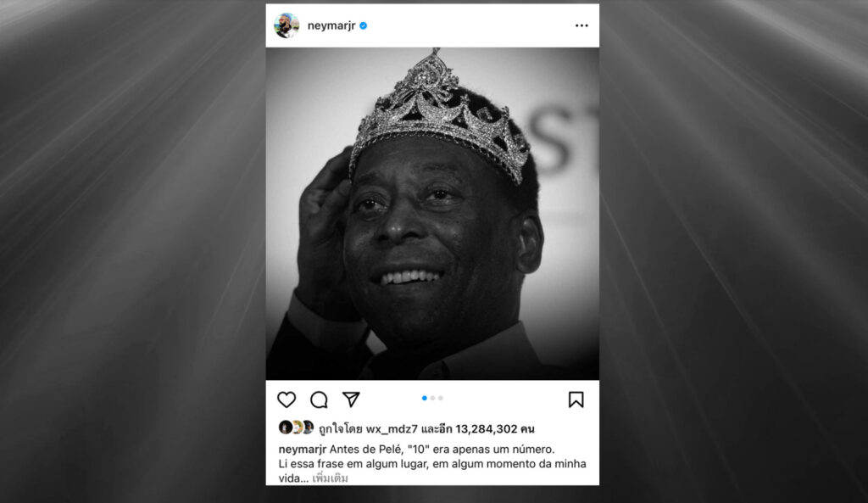Jump to second carousel dot
Image resolution: width=868 pixels, height=503 pixels.
[x=433, y=398]
